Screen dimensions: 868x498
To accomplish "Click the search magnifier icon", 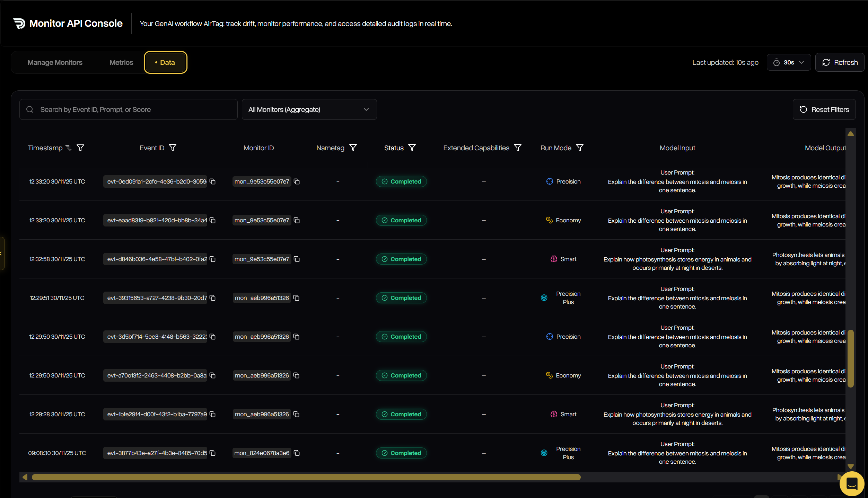I will point(30,109).
